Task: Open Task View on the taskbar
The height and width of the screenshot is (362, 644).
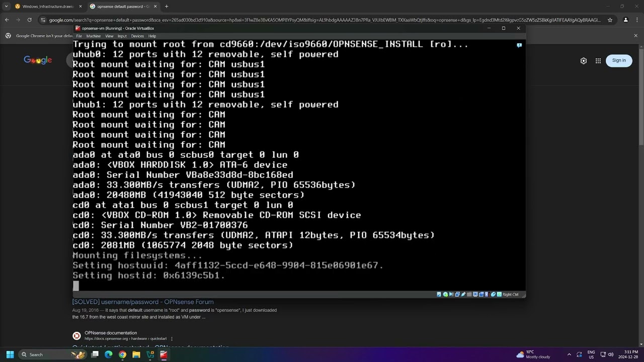Action: click(x=95, y=354)
